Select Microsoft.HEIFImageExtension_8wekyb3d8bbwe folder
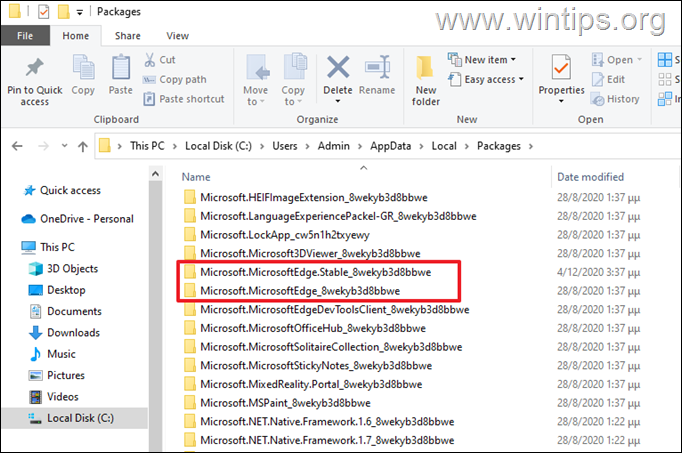Image resolution: width=682 pixels, height=453 pixels. click(x=305, y=197)
